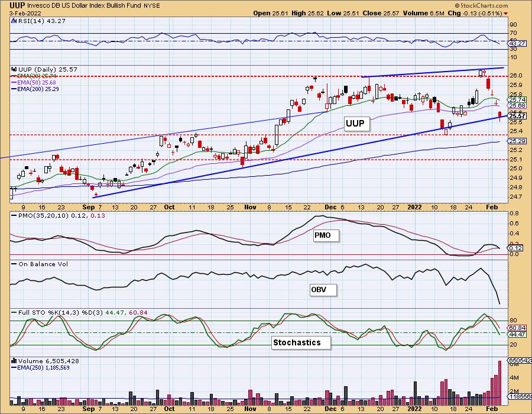Click the date '3-Feb-2022' below the ticker
This screenshot has width=532, height=414.
pos(26,13)
